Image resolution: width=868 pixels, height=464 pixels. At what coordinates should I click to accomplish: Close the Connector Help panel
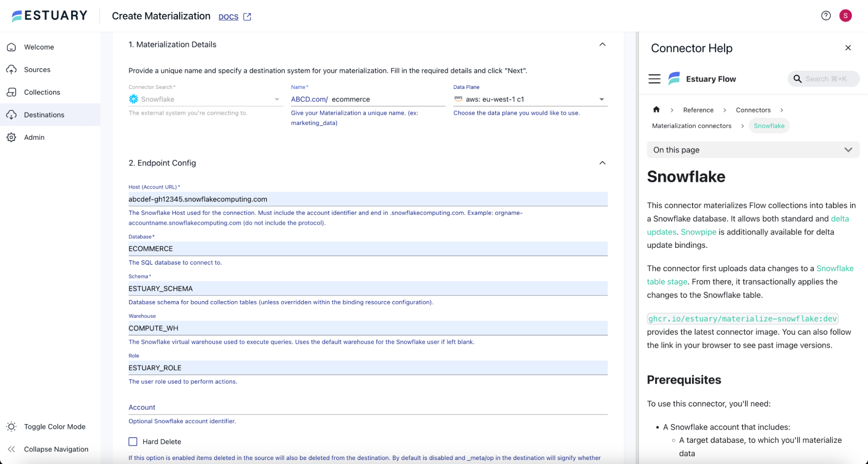(x=848, y=48)
